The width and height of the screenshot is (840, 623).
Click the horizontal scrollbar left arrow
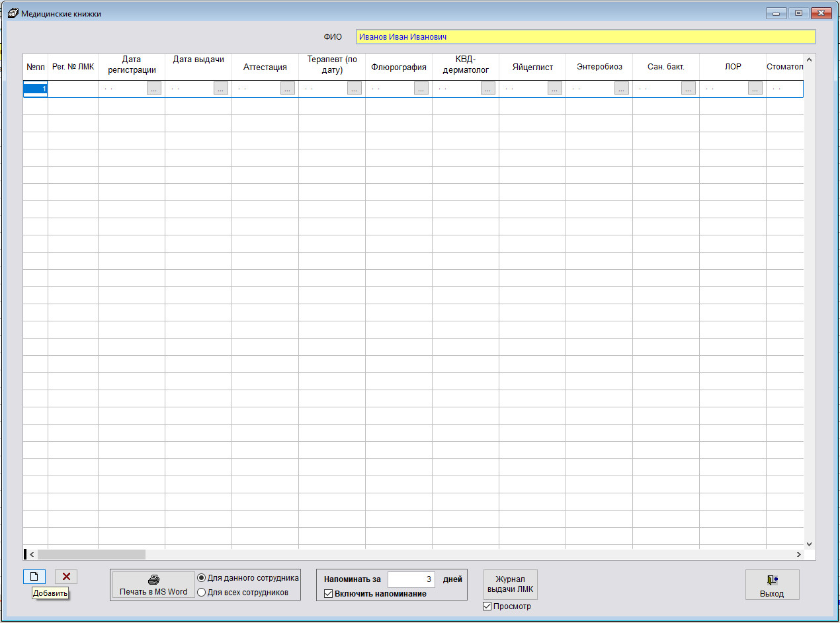(x=32, y=554)
